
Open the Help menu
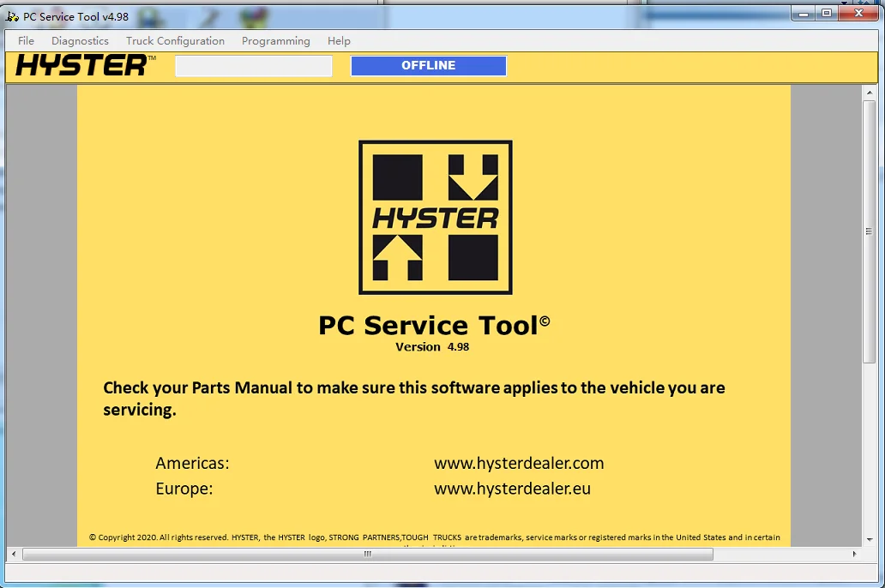[339, 40]
